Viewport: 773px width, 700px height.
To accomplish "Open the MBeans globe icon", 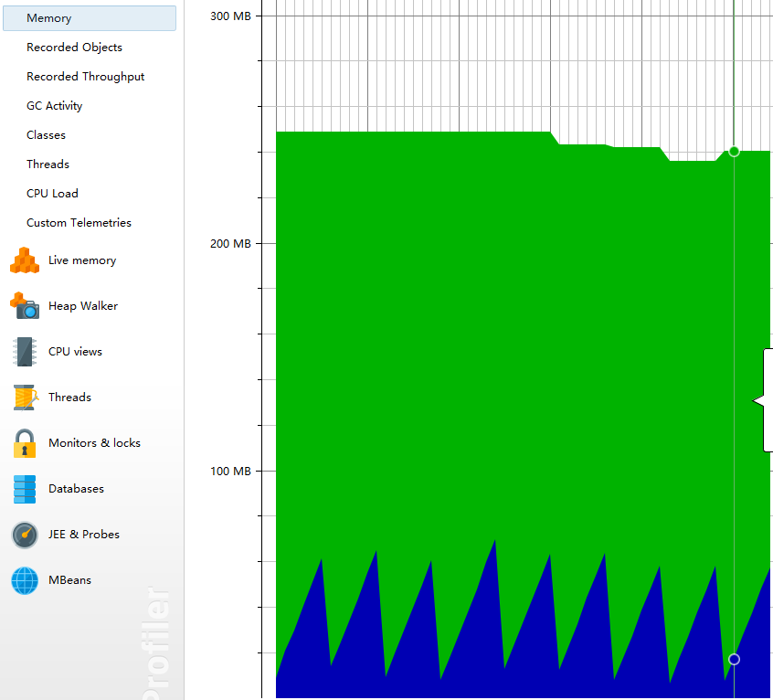I will tap(25, 580).
